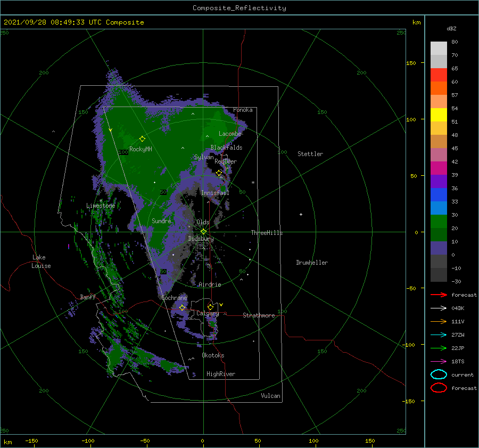Click the Sylvan label on map
479x448 pixels.
204,157
